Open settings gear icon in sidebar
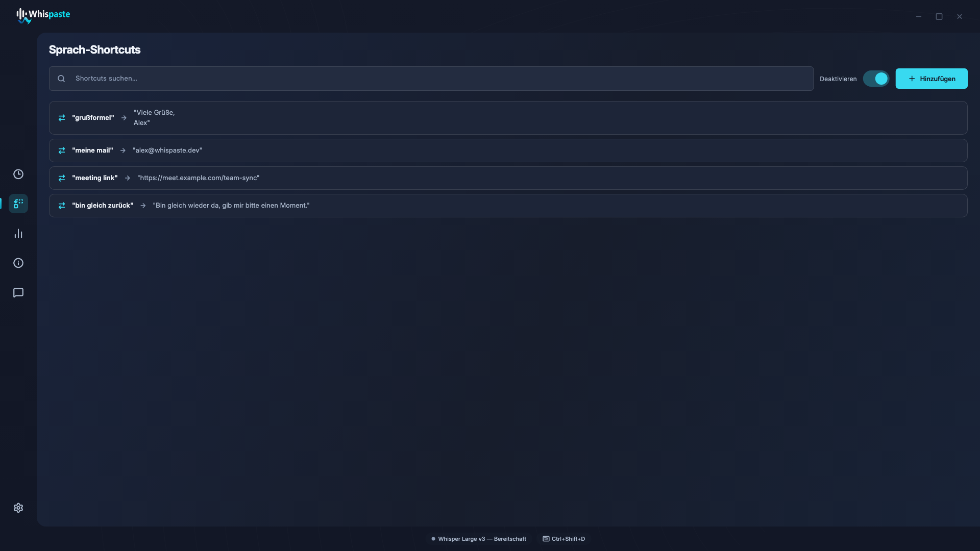The width and height of the screenshot is (980, 551). coord(18,508)
